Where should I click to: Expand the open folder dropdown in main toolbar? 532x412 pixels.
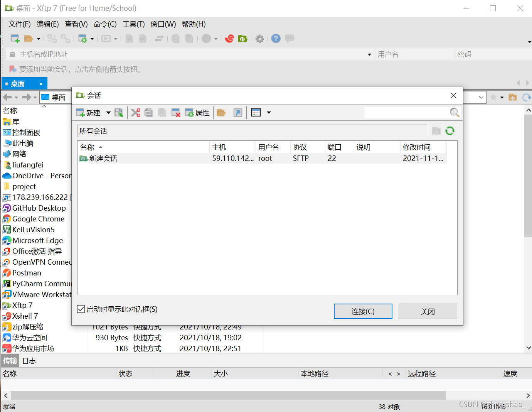(x=38, y=39)
